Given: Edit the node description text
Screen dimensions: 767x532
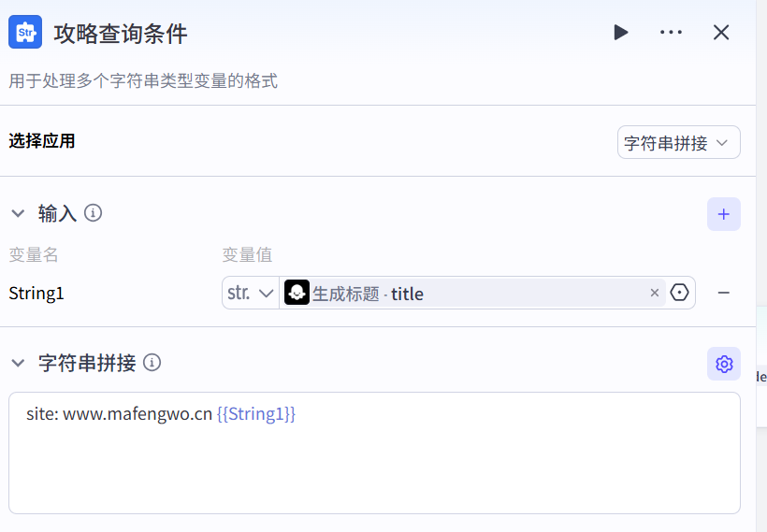Looking at the screenshot, I should pyautogui.click(x=143, y=81).
